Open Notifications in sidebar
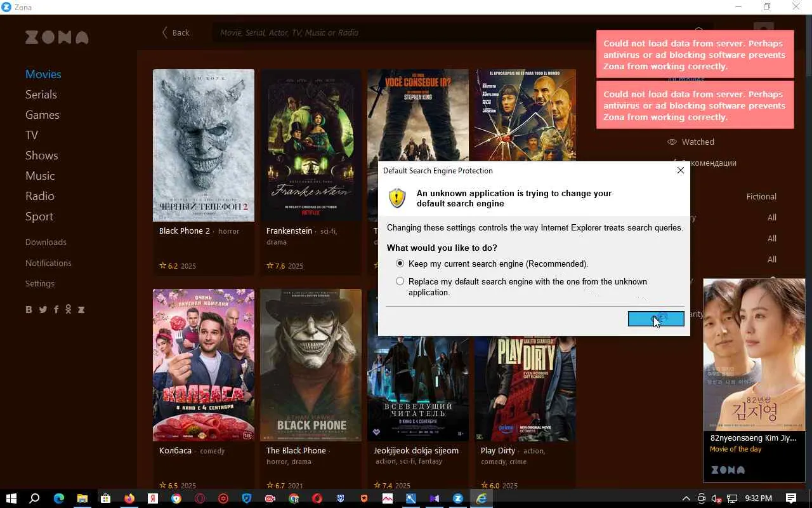 point(48,263)
